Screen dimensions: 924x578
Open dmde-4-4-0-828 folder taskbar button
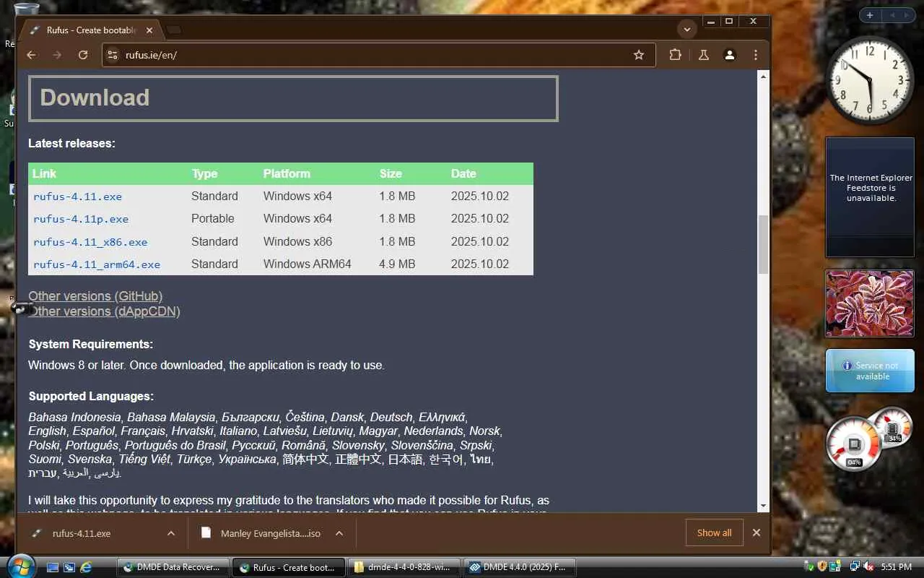pos(404,568)
